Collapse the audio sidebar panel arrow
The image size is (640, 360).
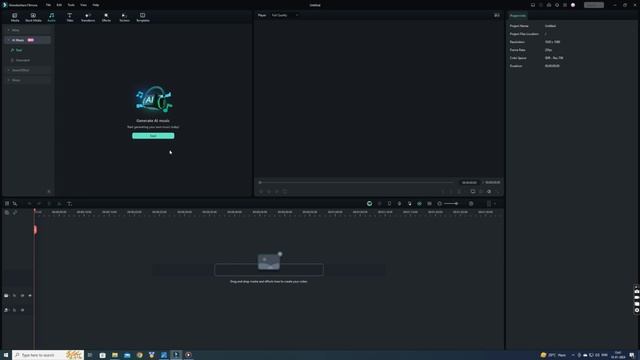[49, 191]
